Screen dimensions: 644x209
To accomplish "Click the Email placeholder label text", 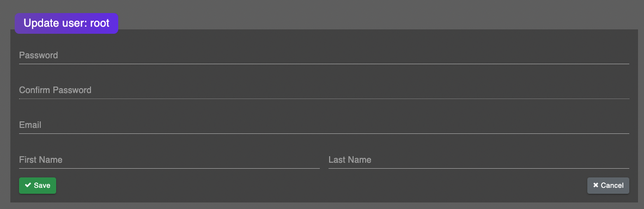I will 30,125.
